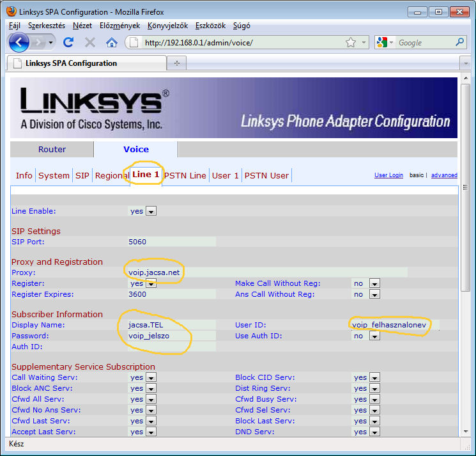Open the Cfwd Last Serv dropdown
This screenshot has width=476, height=456.
coord(151,421)
